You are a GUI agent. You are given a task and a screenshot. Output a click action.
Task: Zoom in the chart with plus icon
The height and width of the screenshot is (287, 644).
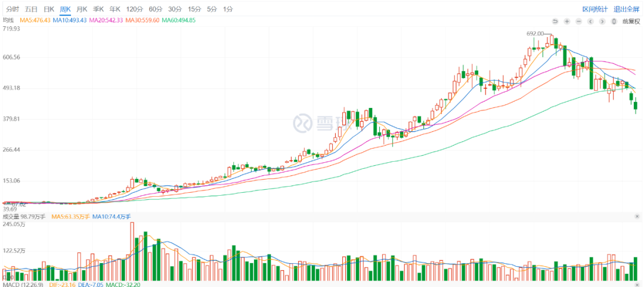coord(566,21)
